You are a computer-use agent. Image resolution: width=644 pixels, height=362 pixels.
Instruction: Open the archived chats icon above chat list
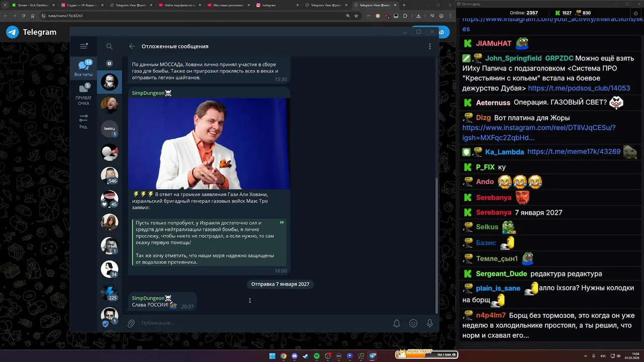[109, 63]
